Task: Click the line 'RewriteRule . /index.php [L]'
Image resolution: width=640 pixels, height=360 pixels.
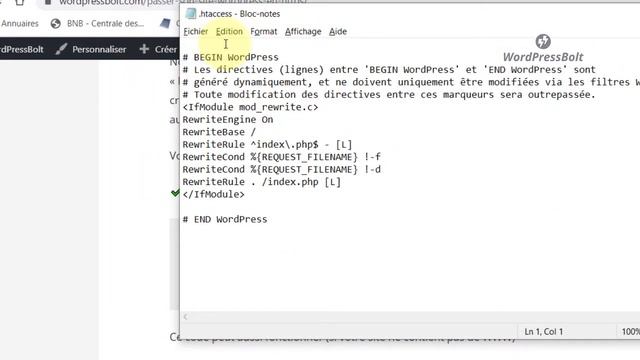Action: pos(262,182)
